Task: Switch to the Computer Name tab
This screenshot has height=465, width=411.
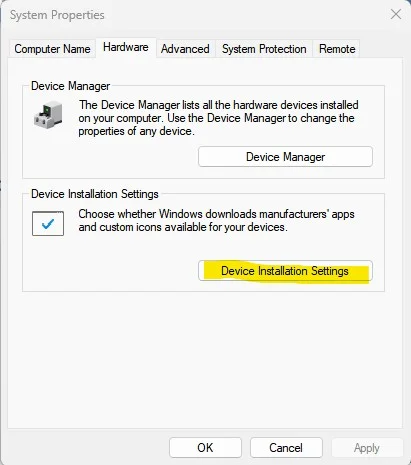Action: (x=52, y=49)
